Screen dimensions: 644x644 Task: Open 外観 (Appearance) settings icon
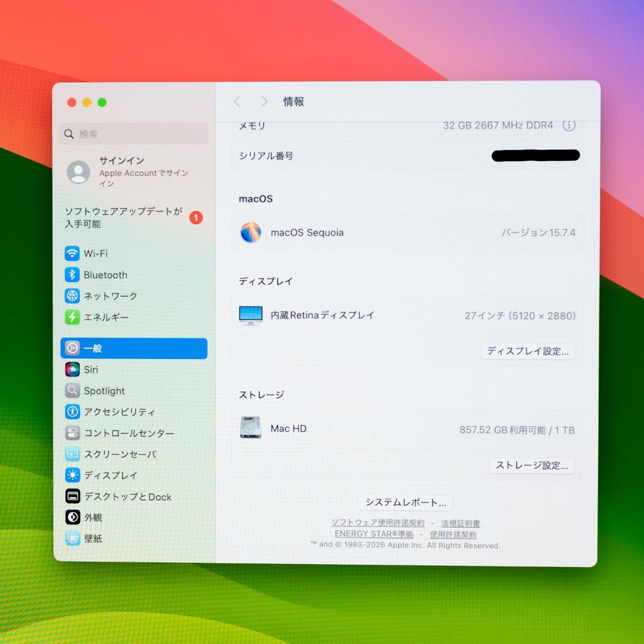point(72,518)
